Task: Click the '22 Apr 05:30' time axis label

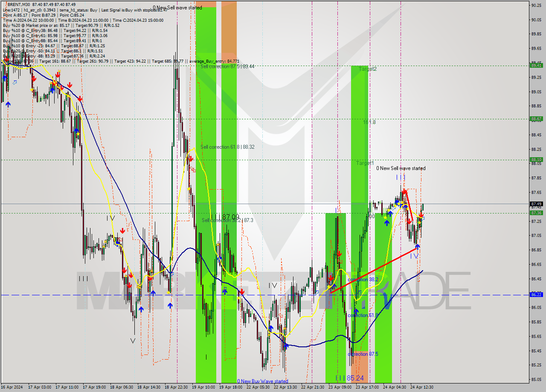Action: point(258,387)
